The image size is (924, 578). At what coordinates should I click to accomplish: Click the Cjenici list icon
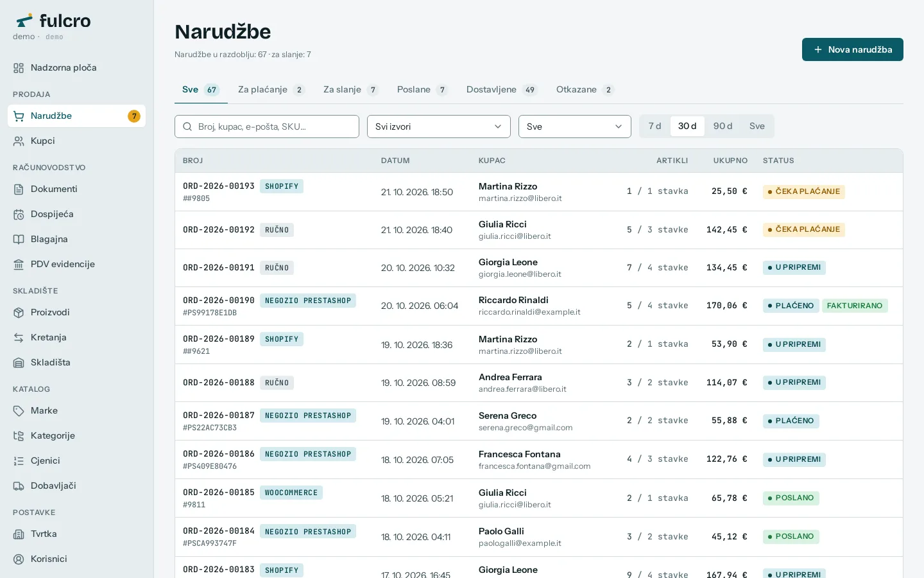[19, 461]
